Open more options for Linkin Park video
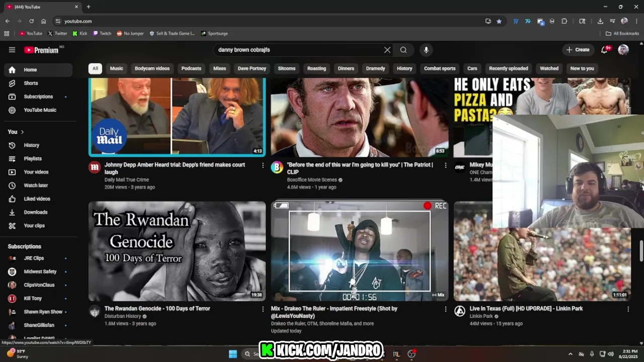The image size is (644, 362). (628, 309)
